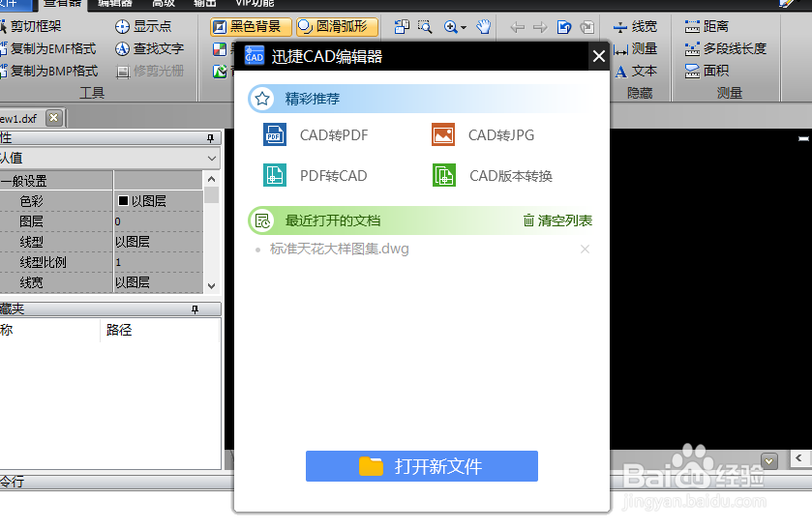Select the 面积 area measurement tool

707,71
